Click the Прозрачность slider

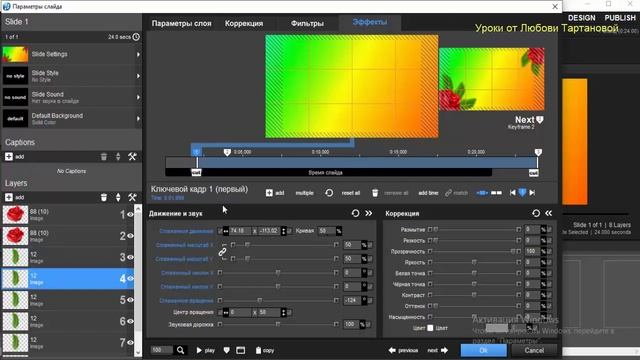pos(474,251)
